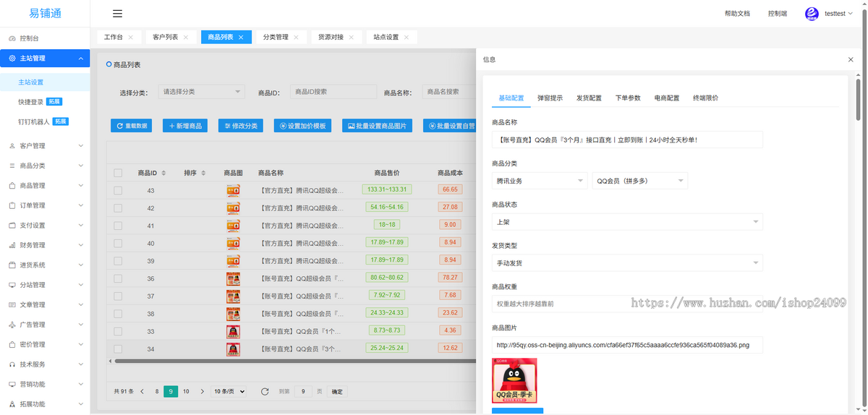
Task: Check the row for product ID 34
Action: (x=118, y=348)
